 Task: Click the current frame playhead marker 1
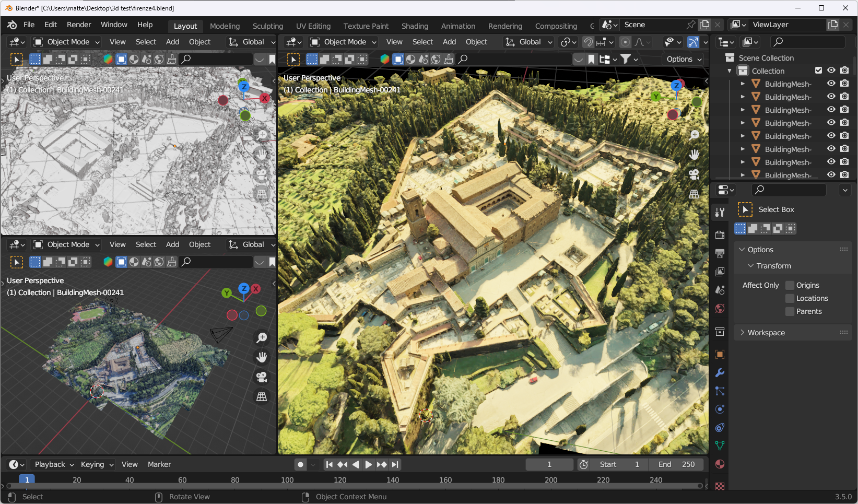click(x=27, y=479)
